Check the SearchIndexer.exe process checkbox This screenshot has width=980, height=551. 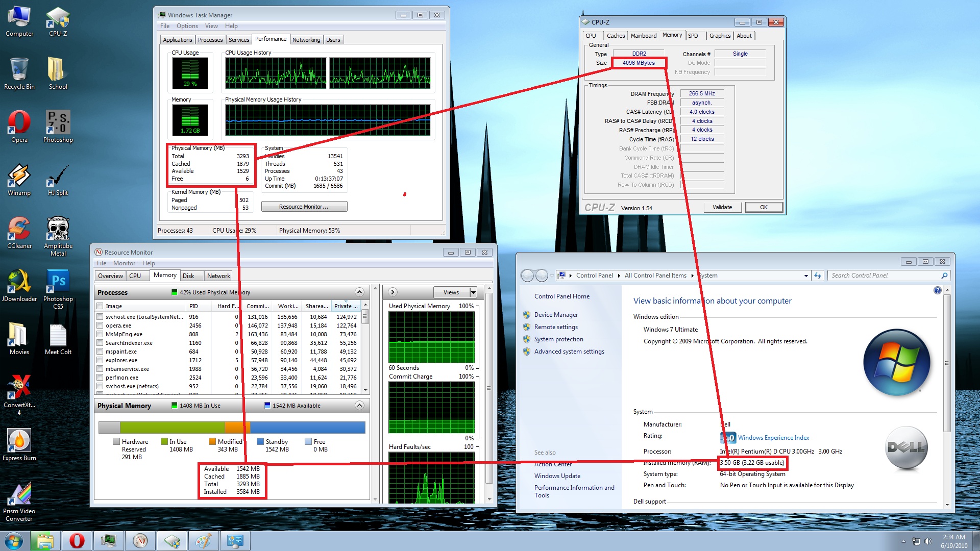tap(100, 343)
